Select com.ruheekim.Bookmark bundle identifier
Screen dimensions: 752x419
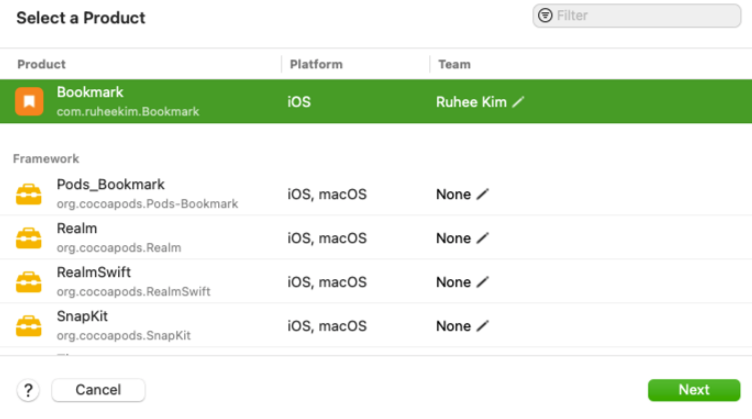[128, 112]
